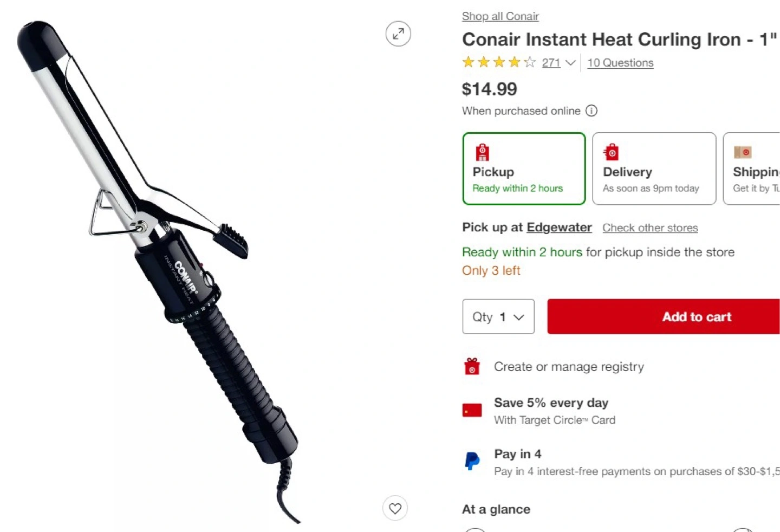Open the Shop all Conair link

click(500, 16)
